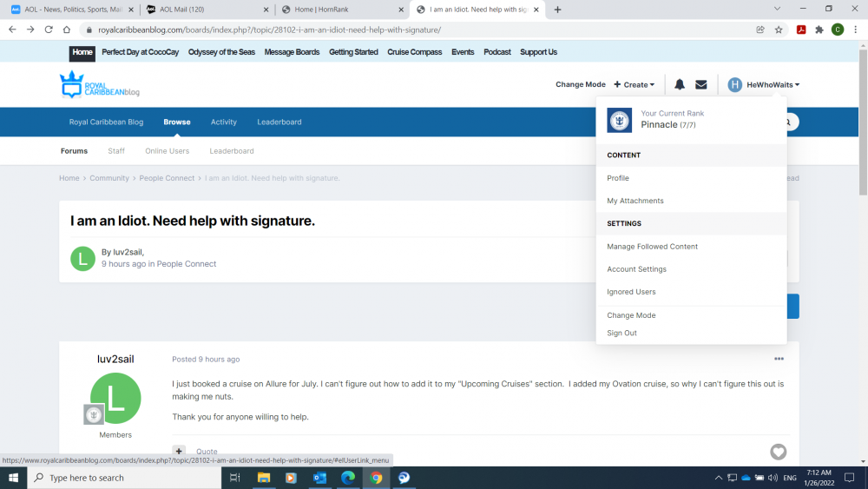The image size is (868, 489).
Task: Click the Windows Start button
Action: point(13,478)
